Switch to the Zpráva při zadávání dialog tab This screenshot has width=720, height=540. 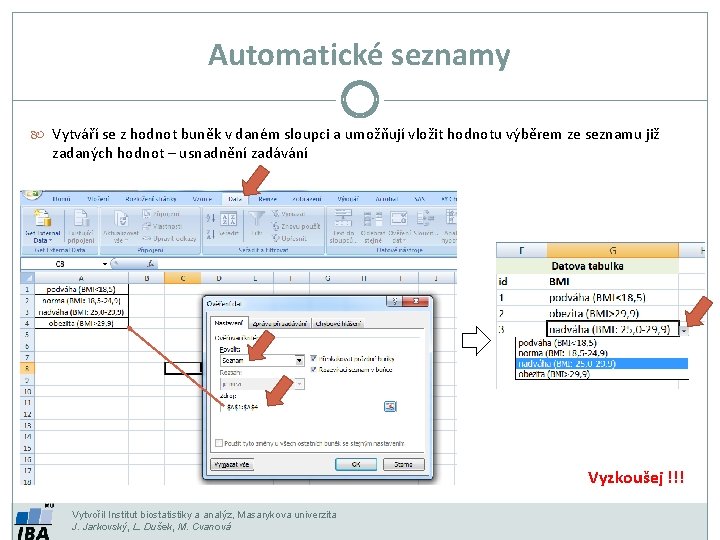[x=280, y=323]
